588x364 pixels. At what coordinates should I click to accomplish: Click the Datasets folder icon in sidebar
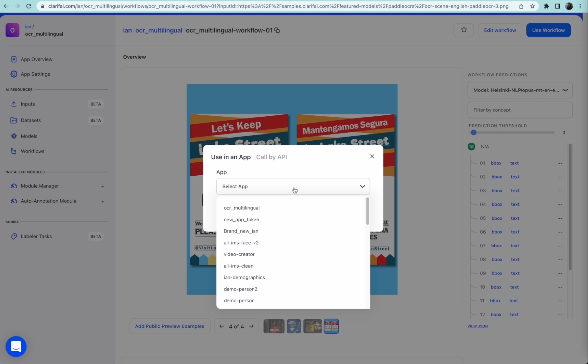(x=14, y=120)
